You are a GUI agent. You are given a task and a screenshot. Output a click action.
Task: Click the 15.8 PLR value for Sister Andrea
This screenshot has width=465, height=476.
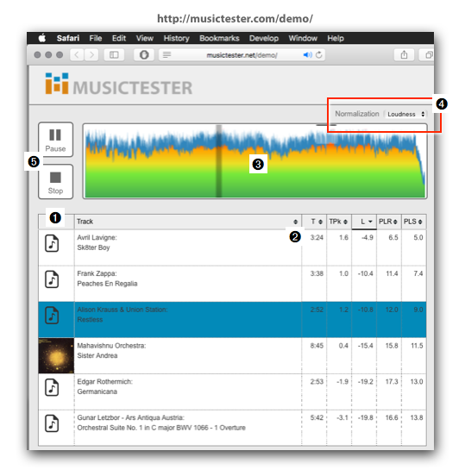click(x=392, y=346)
